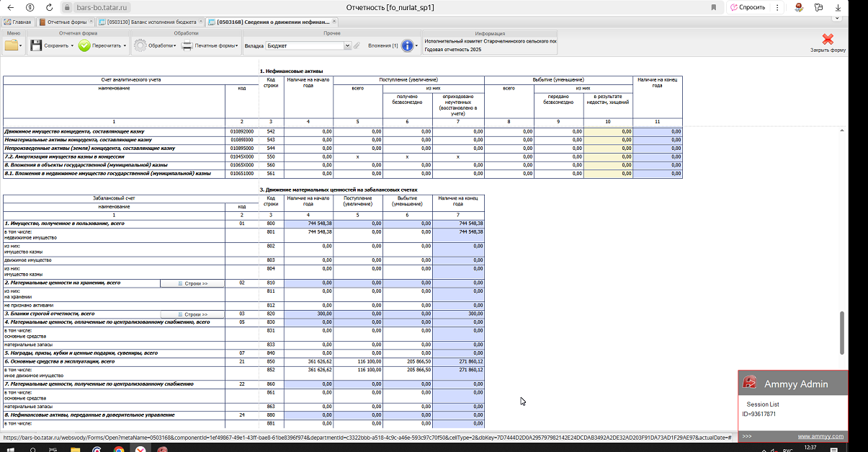Image resolution: width=868 pixels, height=452 pixels.
Task: Open the browser extensions icon
Action: (x=819, y=7)
